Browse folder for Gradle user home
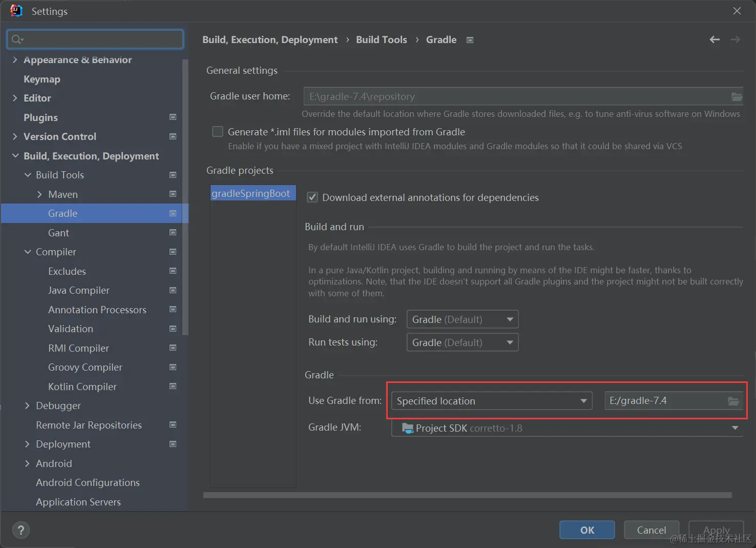Screen dimensions: 756x548 (737, 96)
